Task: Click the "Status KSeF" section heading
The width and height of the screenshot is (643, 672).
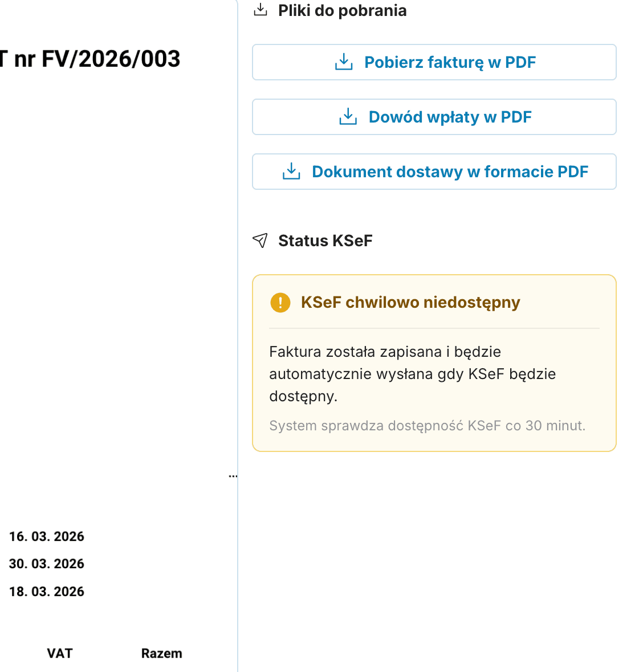Action: (325, 241)
